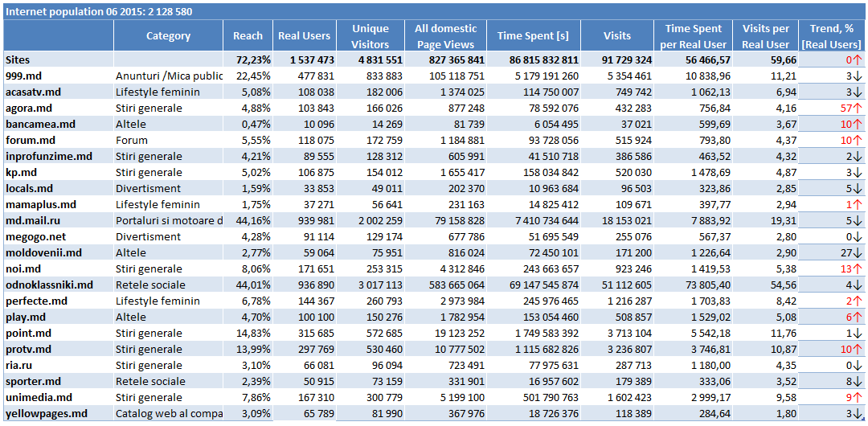Select the mamaplus.md site cell
The image size is (868, 426).
point(58,204)
